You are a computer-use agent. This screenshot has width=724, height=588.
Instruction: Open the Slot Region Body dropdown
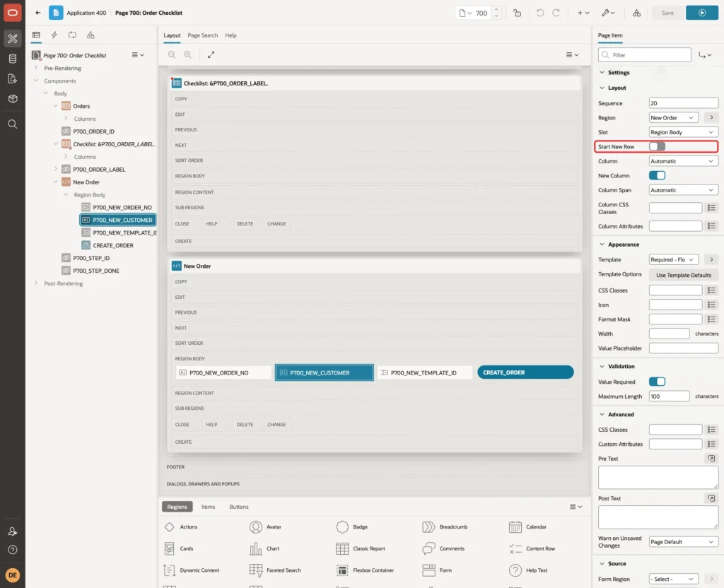[x=684, y=132]
